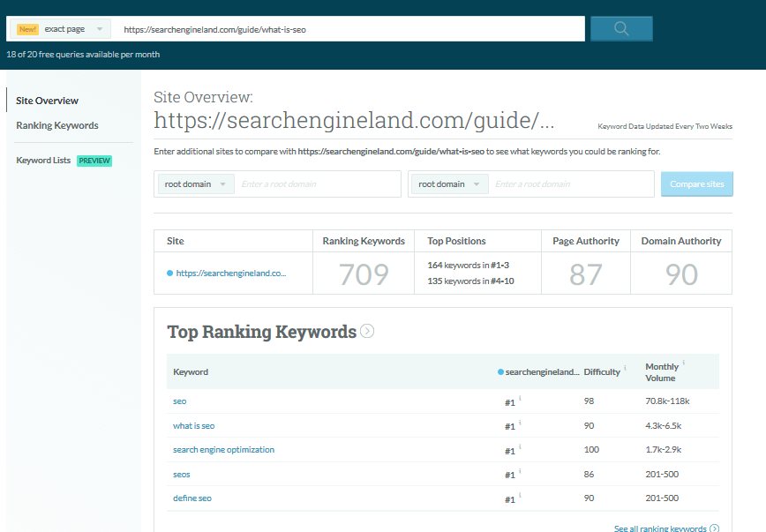766x532 pixels.
Task: Open Ranking Keywords in sidebar
Action: point(57,125)
